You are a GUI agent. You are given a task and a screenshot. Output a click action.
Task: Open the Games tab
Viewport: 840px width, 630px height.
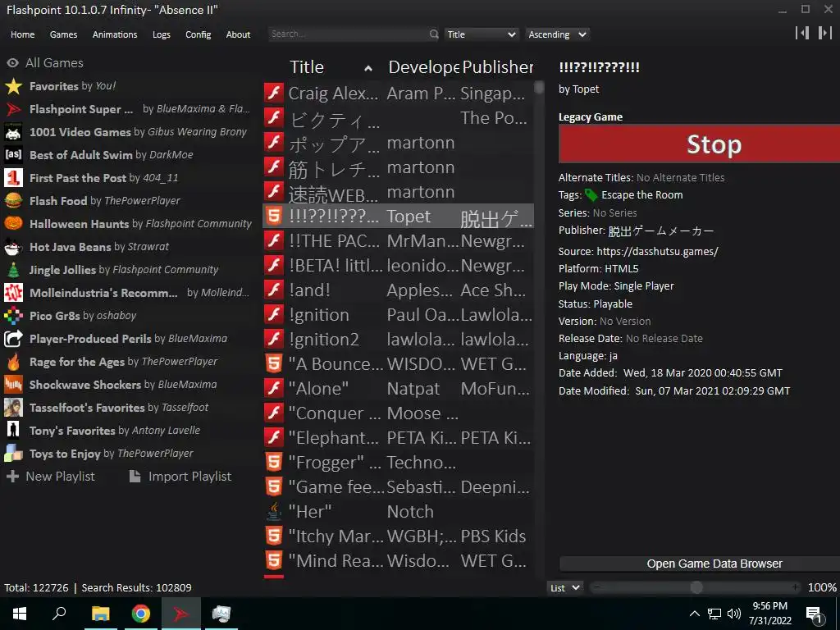(63, 34)
